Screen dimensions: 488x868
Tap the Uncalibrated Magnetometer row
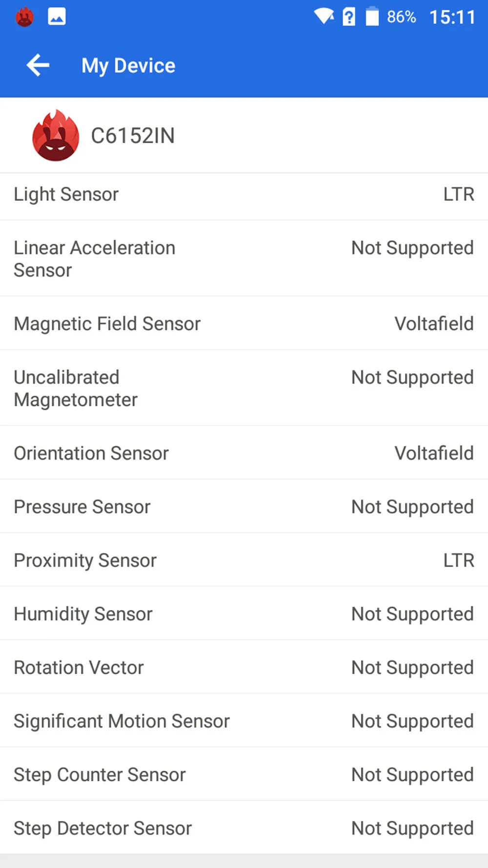[244, 387]
